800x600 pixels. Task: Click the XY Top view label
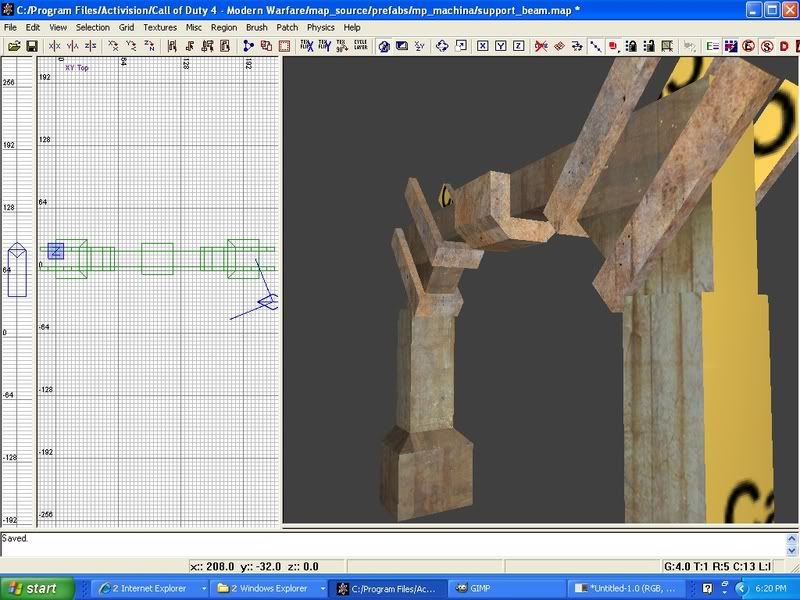[x=77, y=67]
